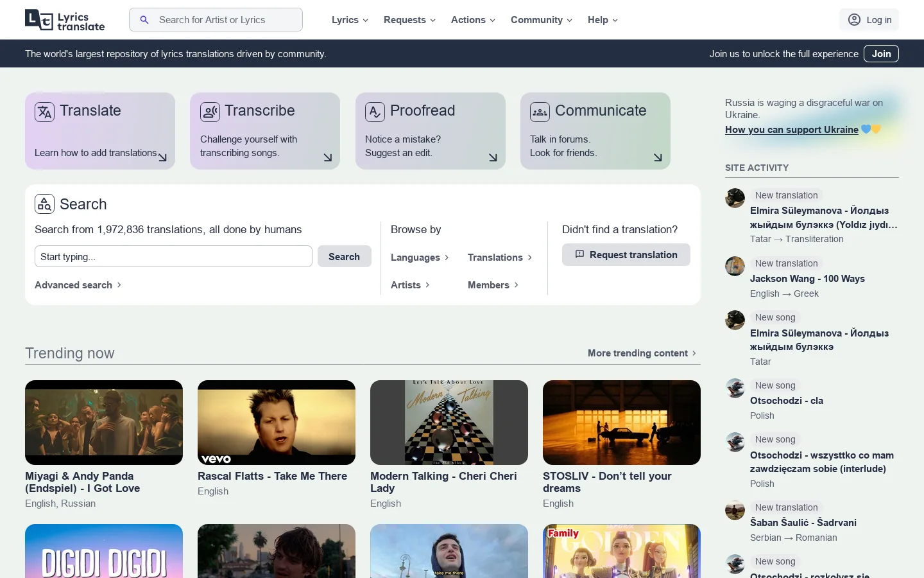The image size is (924, 578).
Task: Open Šaban Šaulić - Šadrvani translation
Action: [803, 523]
